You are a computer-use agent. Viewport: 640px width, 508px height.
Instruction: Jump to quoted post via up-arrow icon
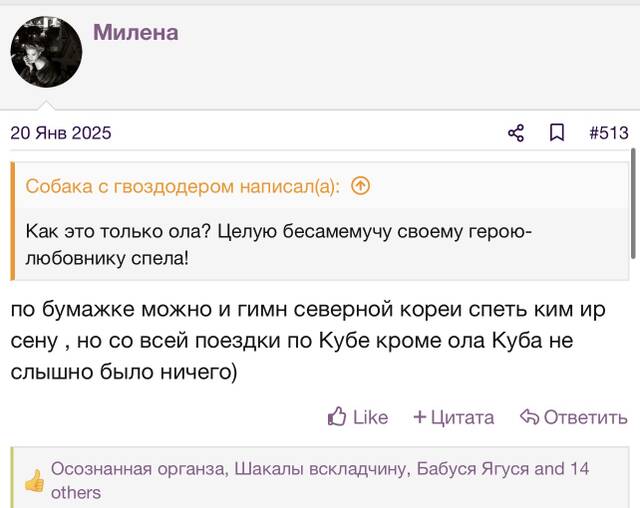360,186
